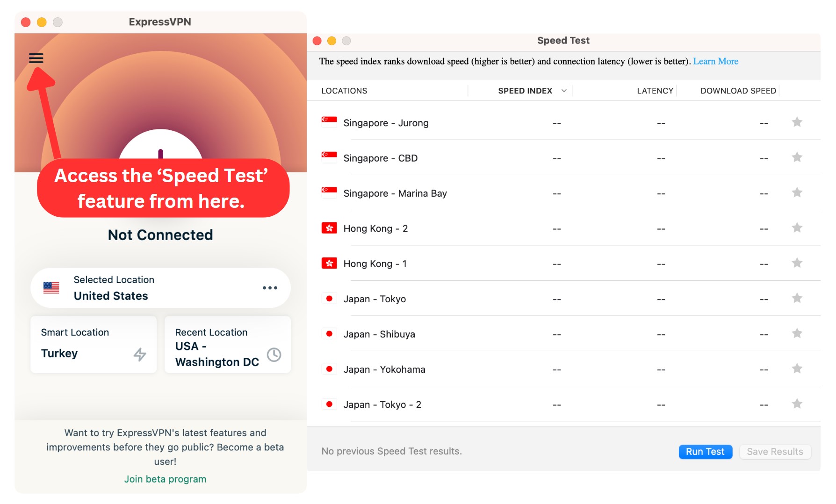Click the Run Test button
The image size is (836, 504).
point(705,452)
